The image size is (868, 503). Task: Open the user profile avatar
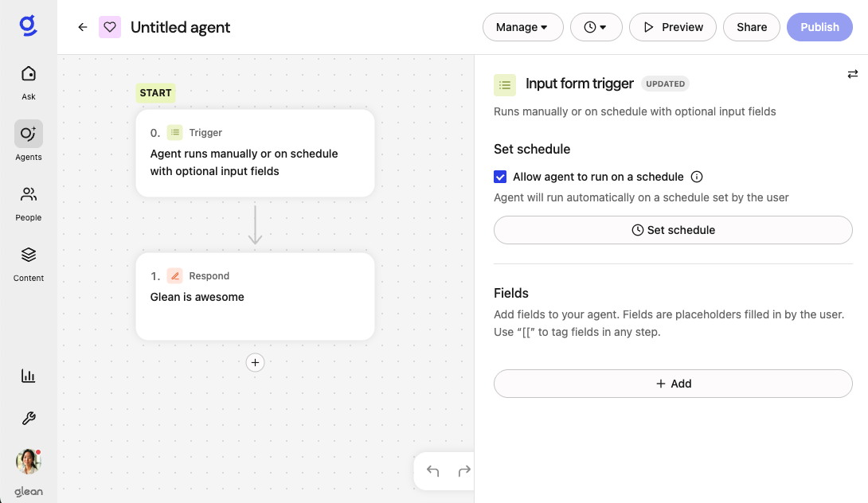(29, 462)
